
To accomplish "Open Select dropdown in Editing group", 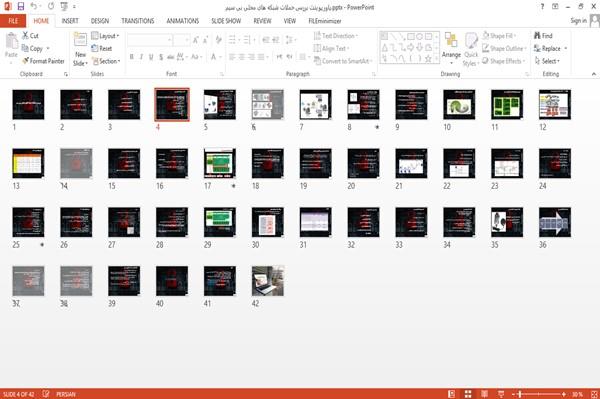I will click(x=547, y=61).
